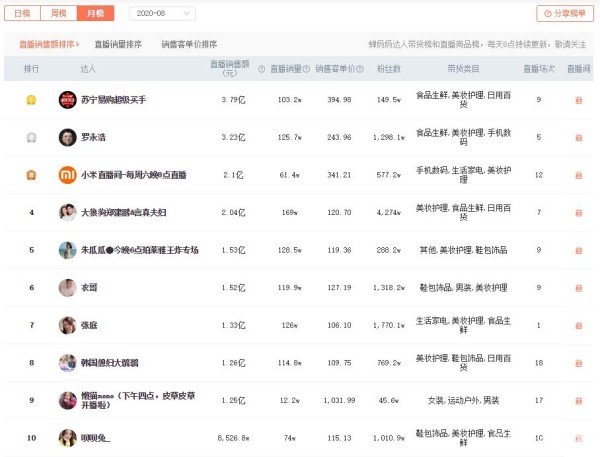
Task: Open live room icon for 苏宁易购超级买手
Action: [x=579, y=100]
